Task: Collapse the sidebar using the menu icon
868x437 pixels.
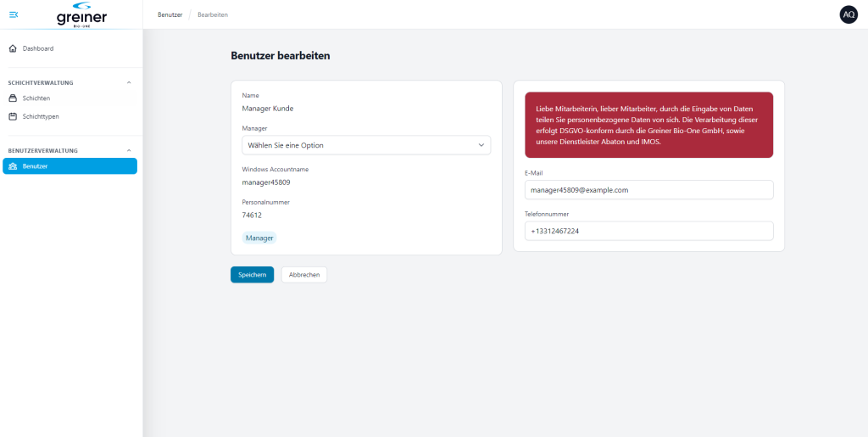Action: [14, 14]
